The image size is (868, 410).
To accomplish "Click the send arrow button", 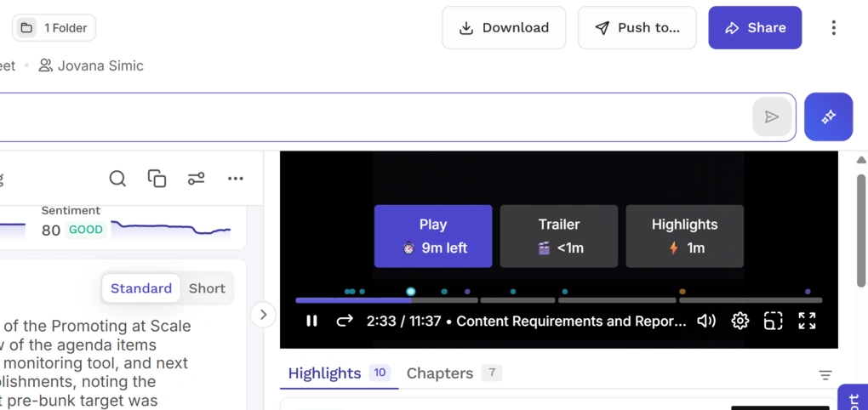I will (x=772, y=117).
